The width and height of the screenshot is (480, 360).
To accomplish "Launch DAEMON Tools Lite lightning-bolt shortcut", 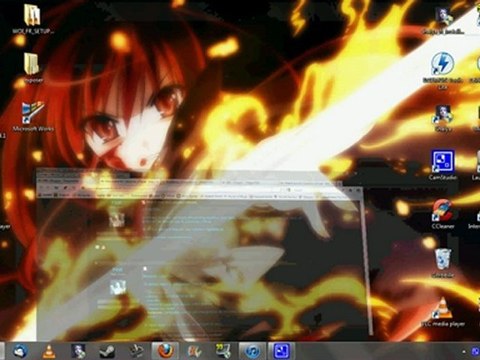I will pos(442,64).
